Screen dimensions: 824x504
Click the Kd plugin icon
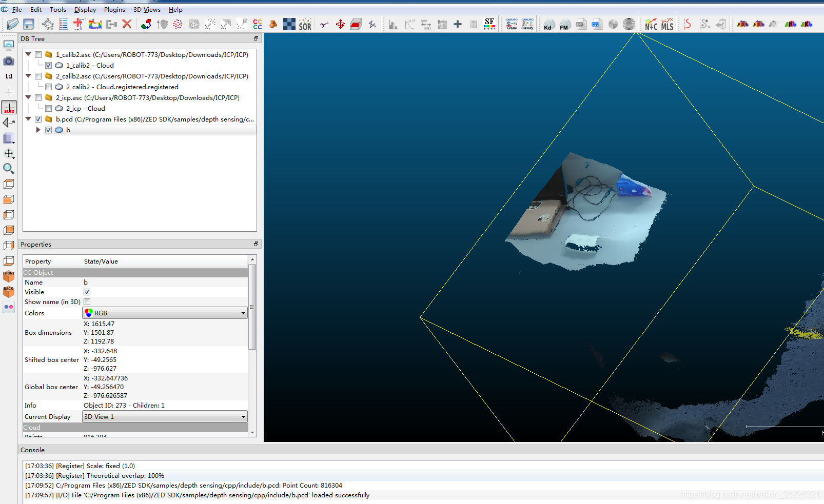548,24
